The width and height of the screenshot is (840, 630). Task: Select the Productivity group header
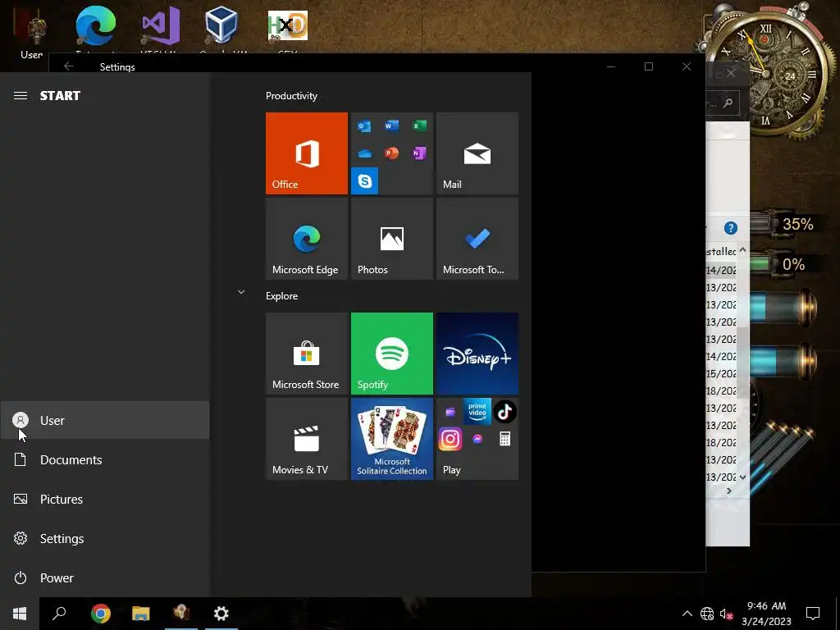[291, 96]
